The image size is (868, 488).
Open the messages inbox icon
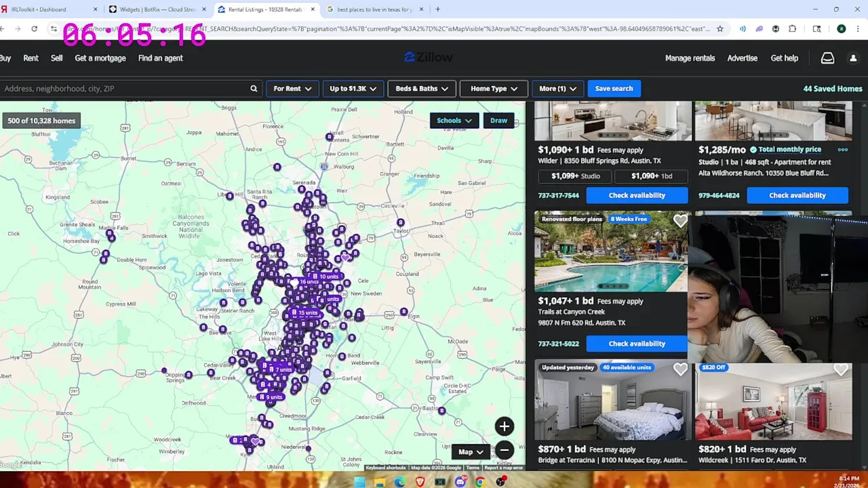[827, 58]
